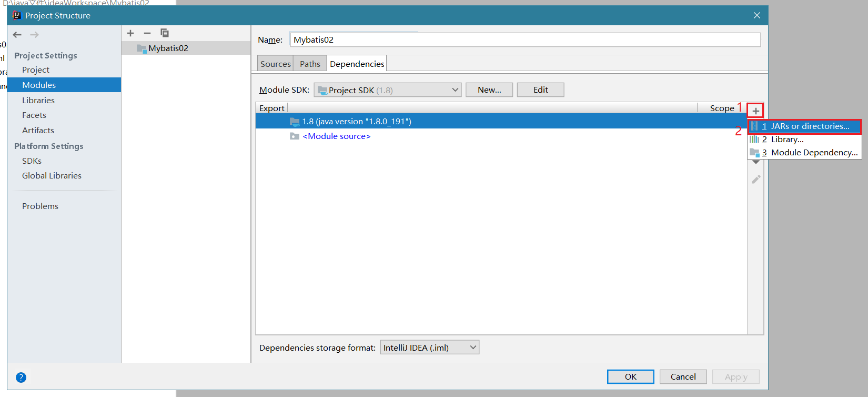Copy the selected module icon
This screenshot has width=868, height=397.
click(x=165, y=33)
